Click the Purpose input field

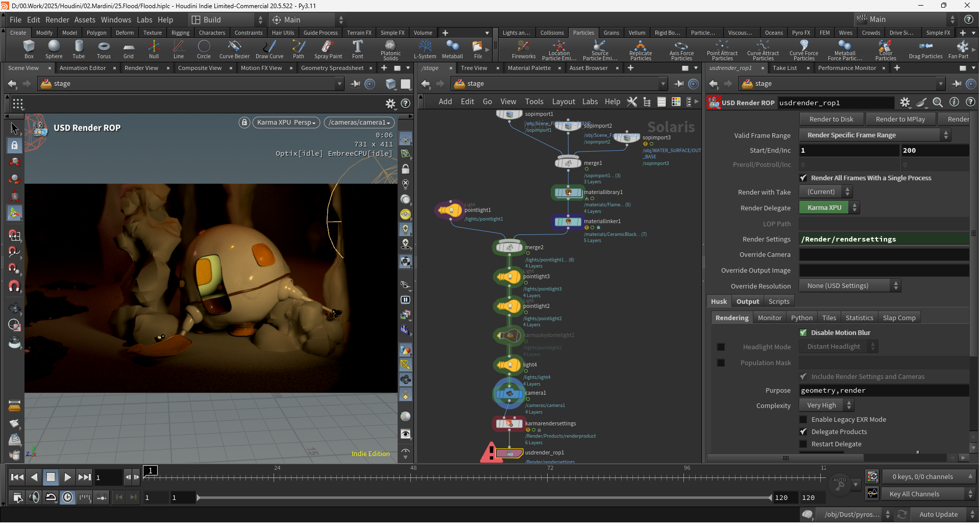tap(884, 391)
